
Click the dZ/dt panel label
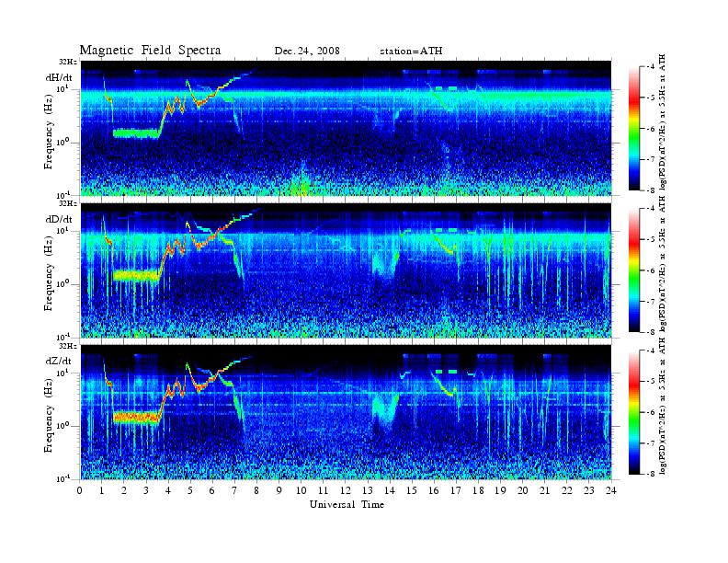coord(59,361)
